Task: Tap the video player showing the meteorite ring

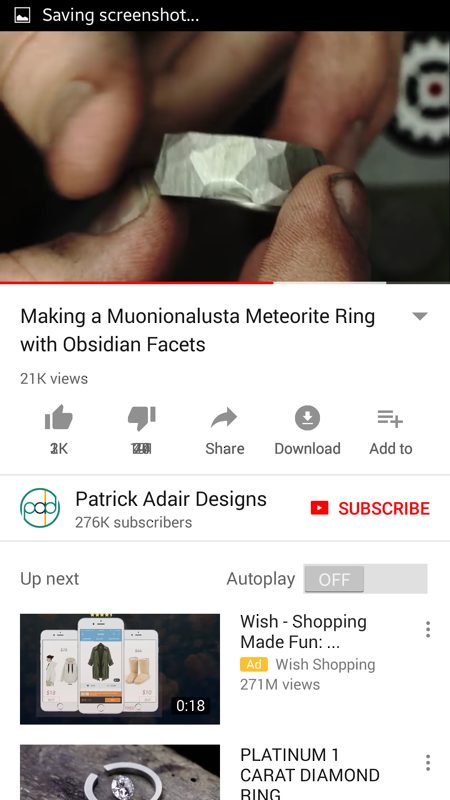Action: [x=225, y=157]
